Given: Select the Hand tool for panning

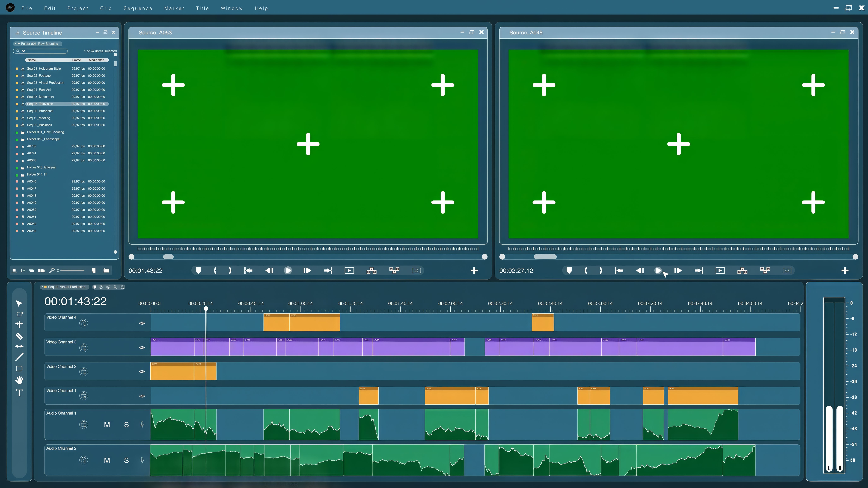Looking at the screenshot, I should coord(19,380).
